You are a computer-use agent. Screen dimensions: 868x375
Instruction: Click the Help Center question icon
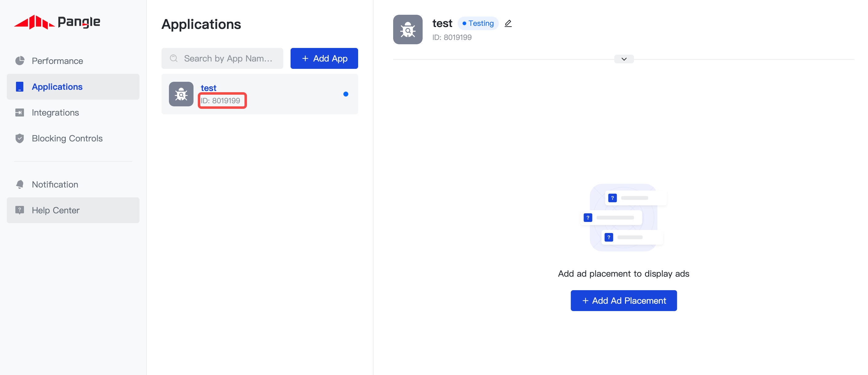click(20, 210)
